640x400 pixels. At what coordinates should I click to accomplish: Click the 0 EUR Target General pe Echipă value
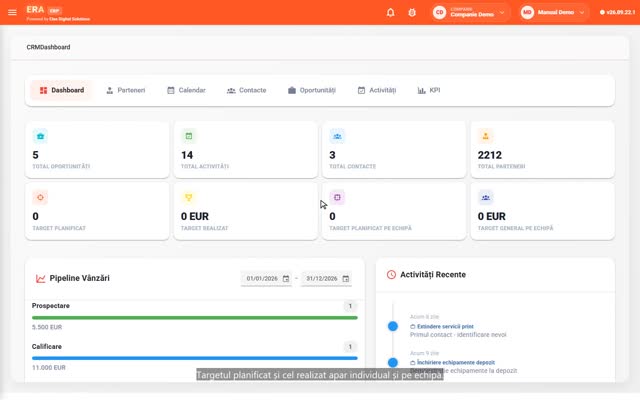(491, 216)
